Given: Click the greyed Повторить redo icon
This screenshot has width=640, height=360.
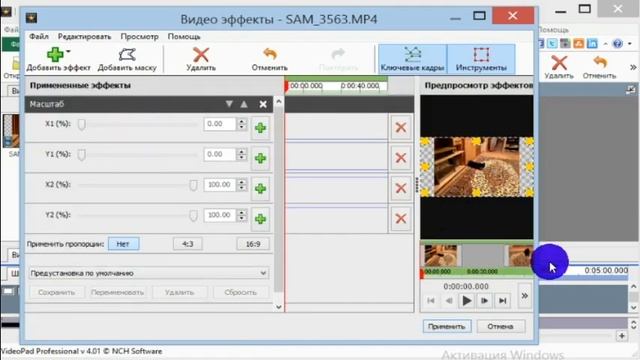Looking at the screenshot, I should (338, 54).
